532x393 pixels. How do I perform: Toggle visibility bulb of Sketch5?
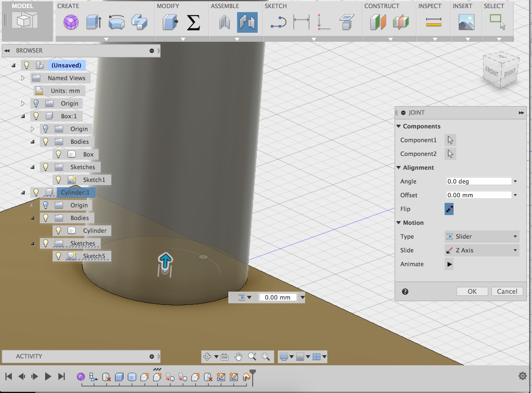[x=58, y=256]
